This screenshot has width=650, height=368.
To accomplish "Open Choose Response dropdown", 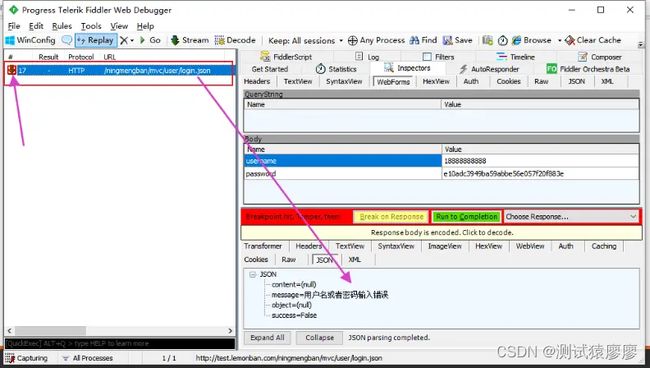I will coord(571,217).
